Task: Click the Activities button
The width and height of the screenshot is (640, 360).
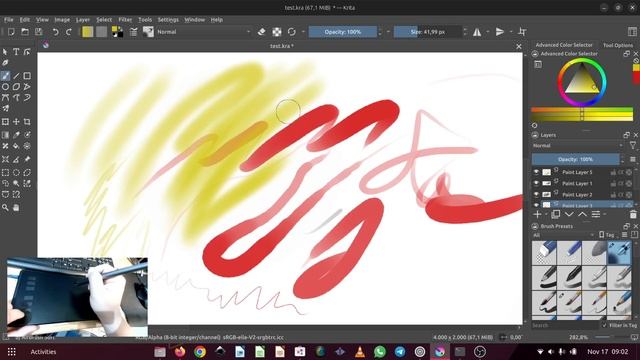Action: [43, 352]
